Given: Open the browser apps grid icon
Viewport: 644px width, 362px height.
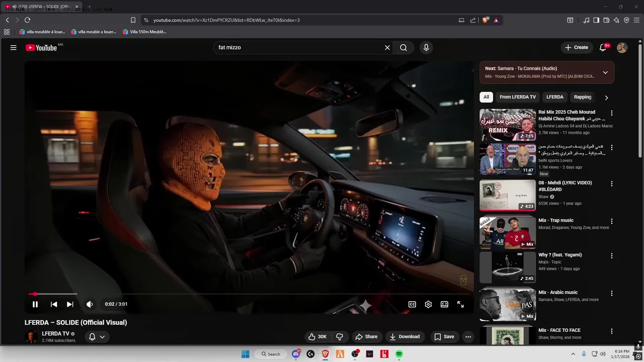Looking at the screenshot, I should point(7,32).
